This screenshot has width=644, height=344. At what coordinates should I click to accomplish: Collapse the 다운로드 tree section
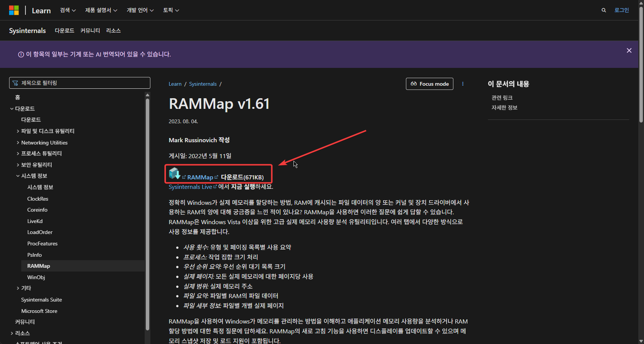click(x=12, y=109)
